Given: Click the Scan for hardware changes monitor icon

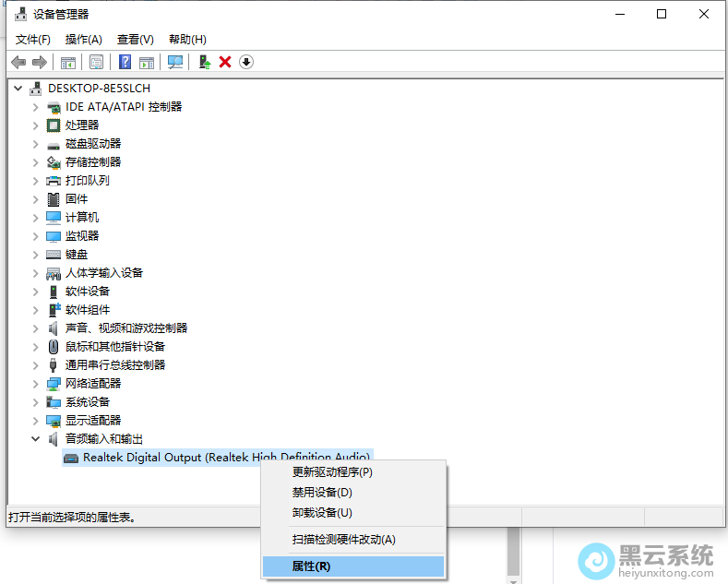Looking at the screenshot, I should click(x=175, y=62).
